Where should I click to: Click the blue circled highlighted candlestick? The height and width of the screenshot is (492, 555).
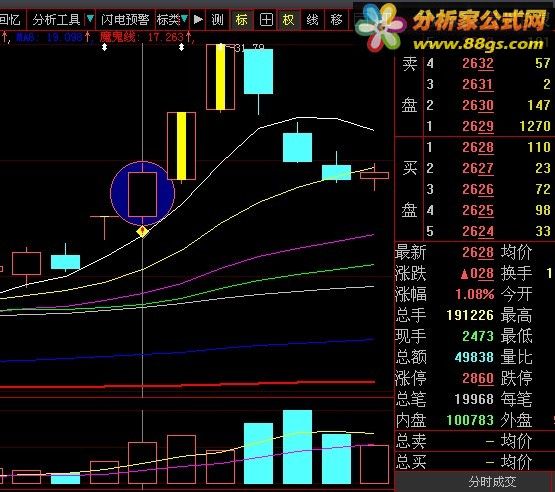[x=142, y=193]
